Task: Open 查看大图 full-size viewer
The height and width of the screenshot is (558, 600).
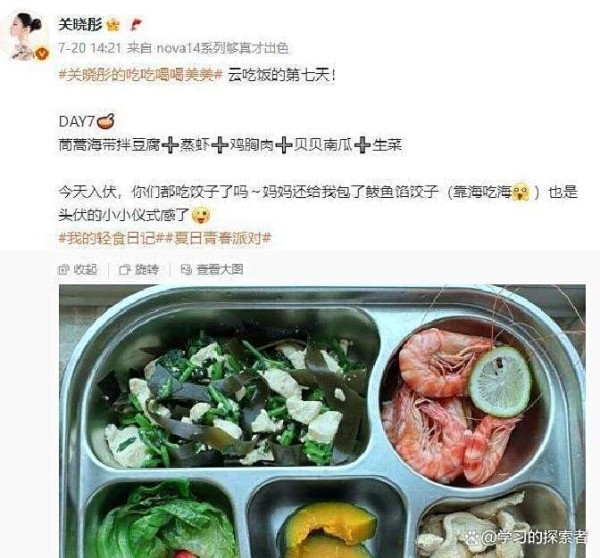Action: click(212, 269)
